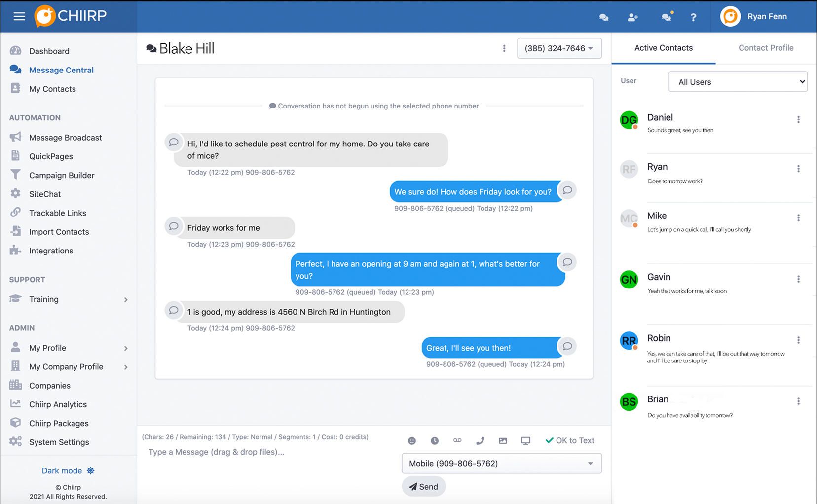Check notifications on the chat bubble icon
Screen dimensions: 817x504
666,17
